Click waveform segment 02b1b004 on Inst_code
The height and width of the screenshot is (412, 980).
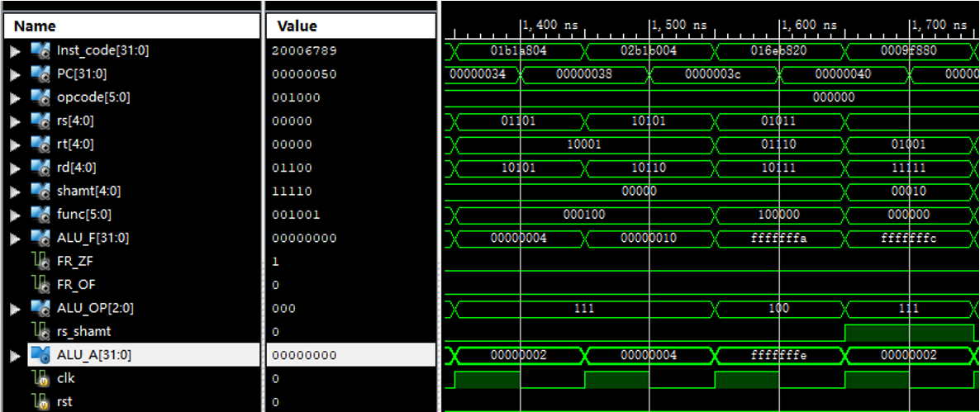coord(649,50)
